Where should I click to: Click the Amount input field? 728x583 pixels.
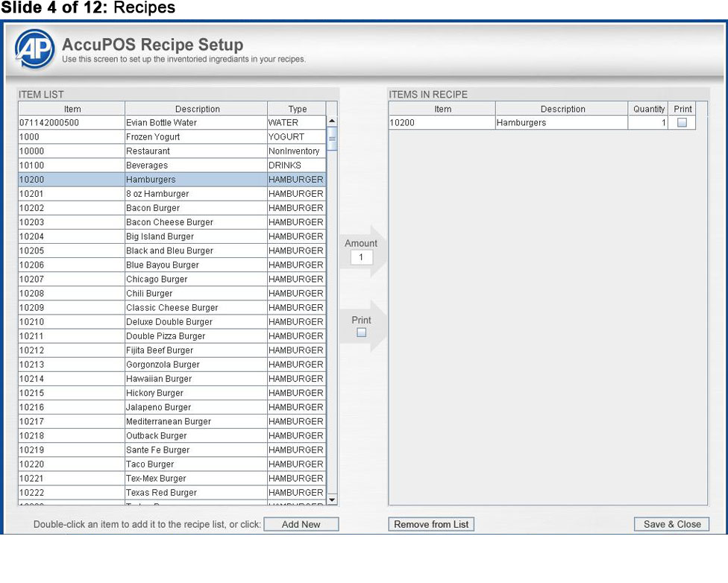(361, 257)
